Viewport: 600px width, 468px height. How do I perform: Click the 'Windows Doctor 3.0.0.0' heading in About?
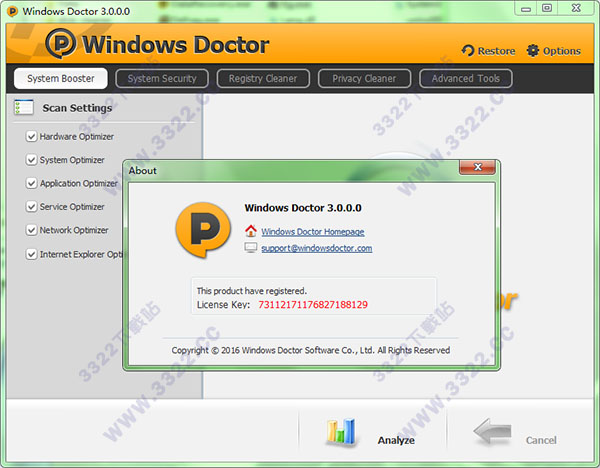pyautogui.click(x=303, y=208)
